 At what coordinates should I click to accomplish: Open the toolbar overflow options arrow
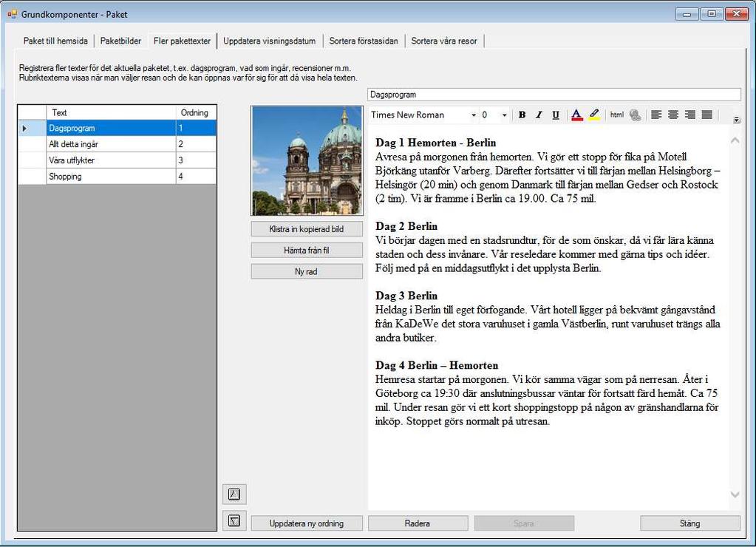[736, 120]
